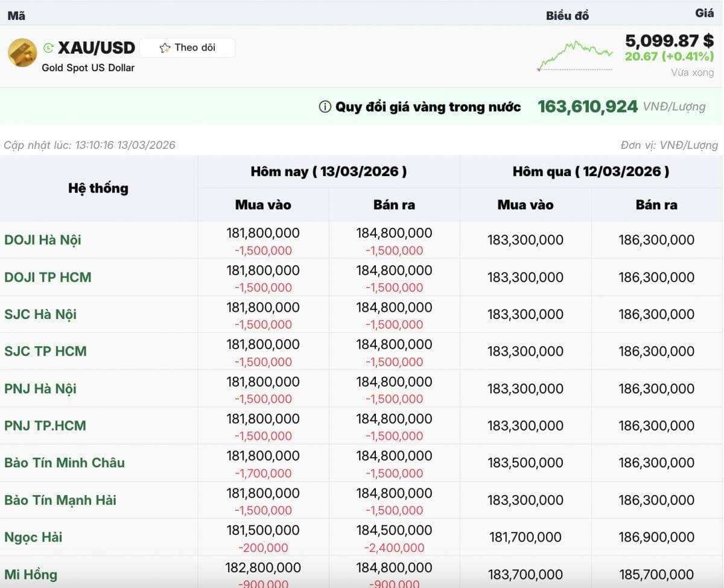Click the Mã column label
Screen dimensions: 724x588
(x=16, y=16)
